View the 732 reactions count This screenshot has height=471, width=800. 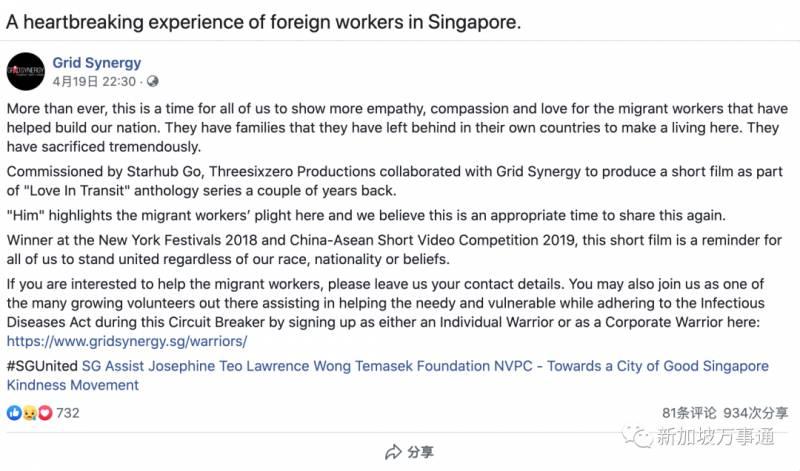(x=68, y=413)
